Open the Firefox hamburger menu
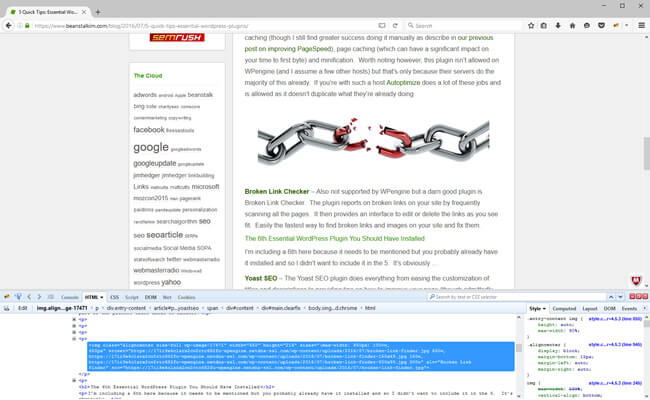Screen dimensions: 650x400 point(641,26)
